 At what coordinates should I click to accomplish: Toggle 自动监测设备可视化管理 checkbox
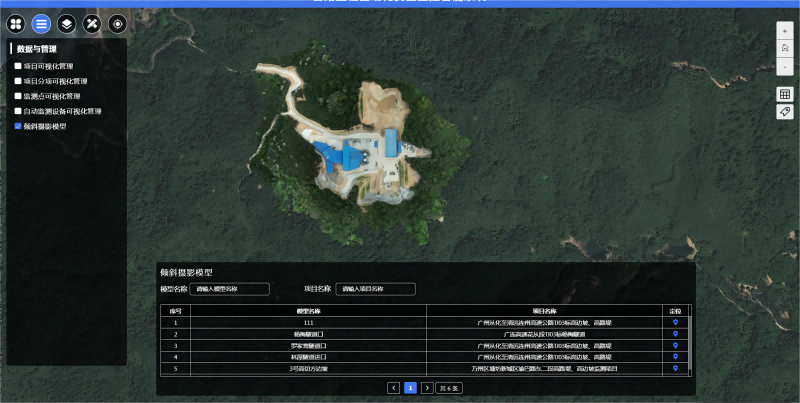click(18, 111)
